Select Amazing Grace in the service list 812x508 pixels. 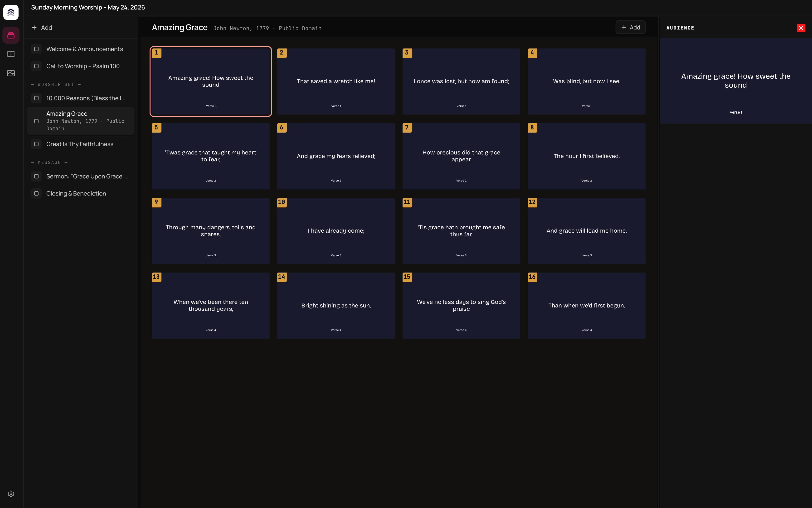[81, 121]
